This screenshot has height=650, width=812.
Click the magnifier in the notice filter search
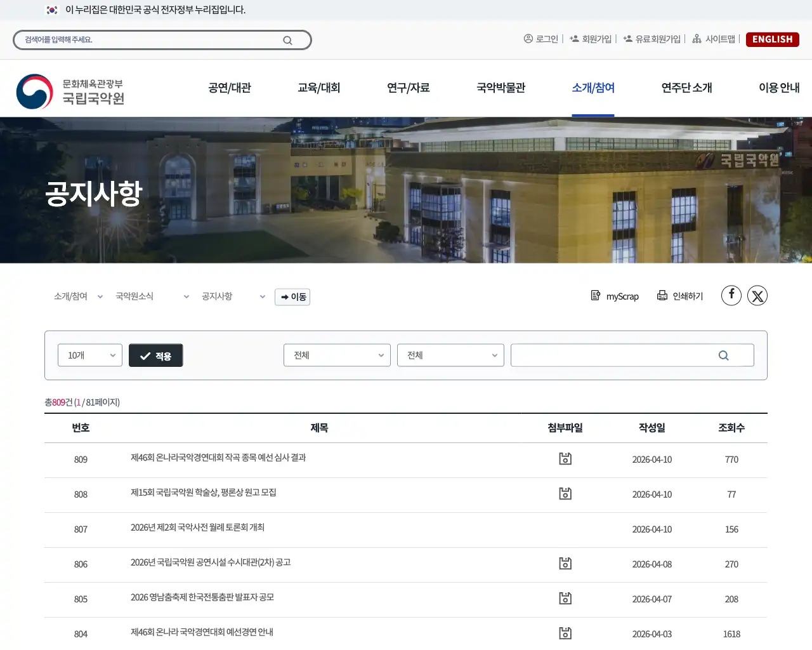723,355
